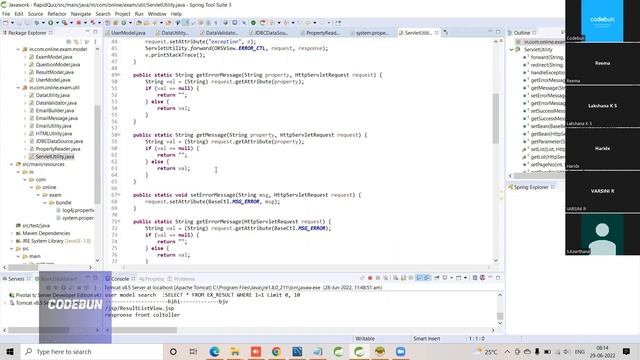The image size is (640, 360).
Task: Select the Problems tab in bottom panel
Action: point(182,279)
